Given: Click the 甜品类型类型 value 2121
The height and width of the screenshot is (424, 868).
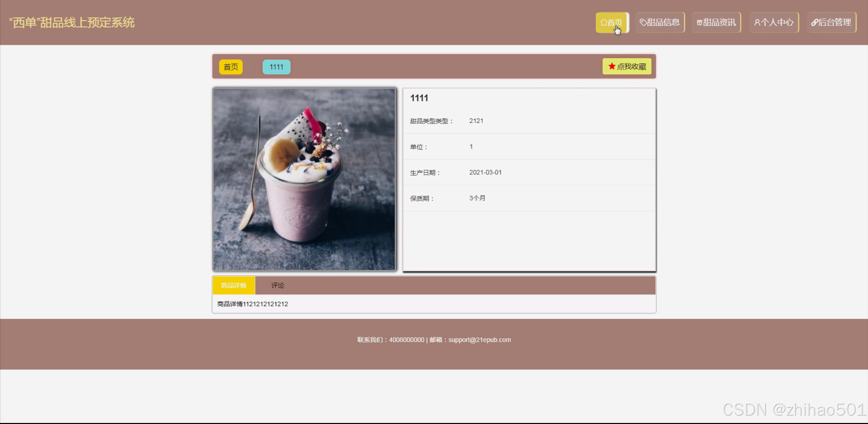Looking at the screenshot, I should click(x=476, y=121).
